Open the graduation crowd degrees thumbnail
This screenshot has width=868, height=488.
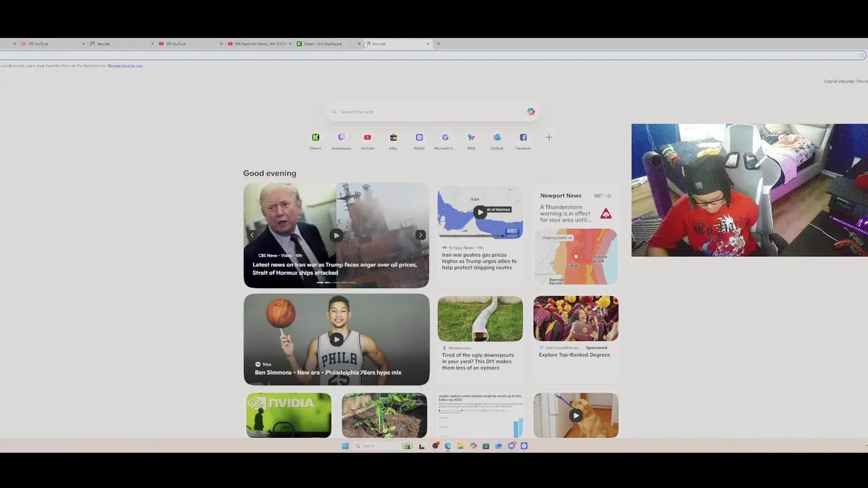(576, 319)
